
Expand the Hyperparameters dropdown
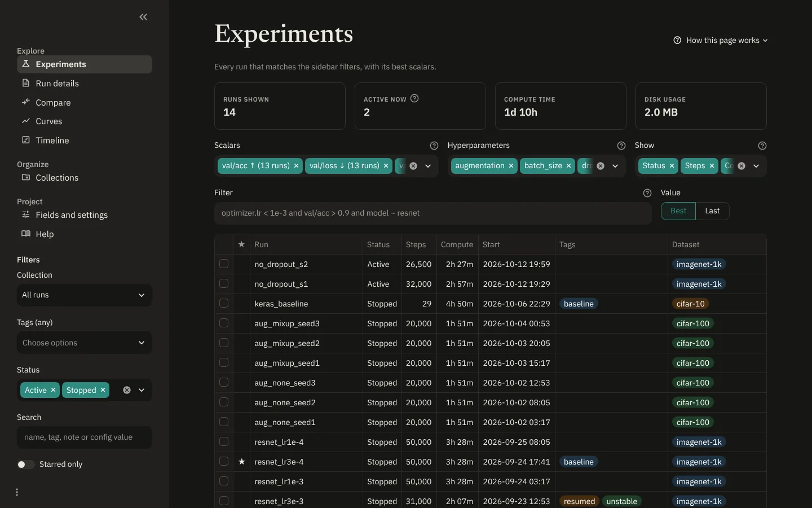(x=615, y=166)
